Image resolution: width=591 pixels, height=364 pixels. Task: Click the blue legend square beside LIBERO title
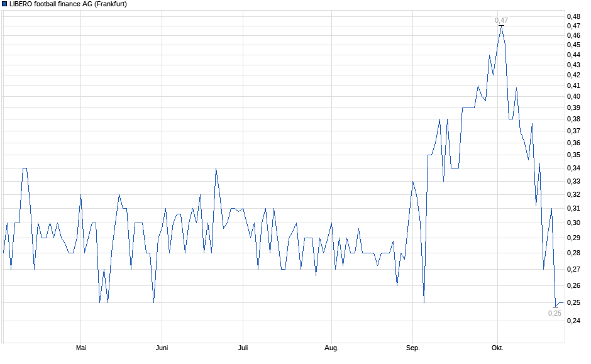tap(4, 4)
